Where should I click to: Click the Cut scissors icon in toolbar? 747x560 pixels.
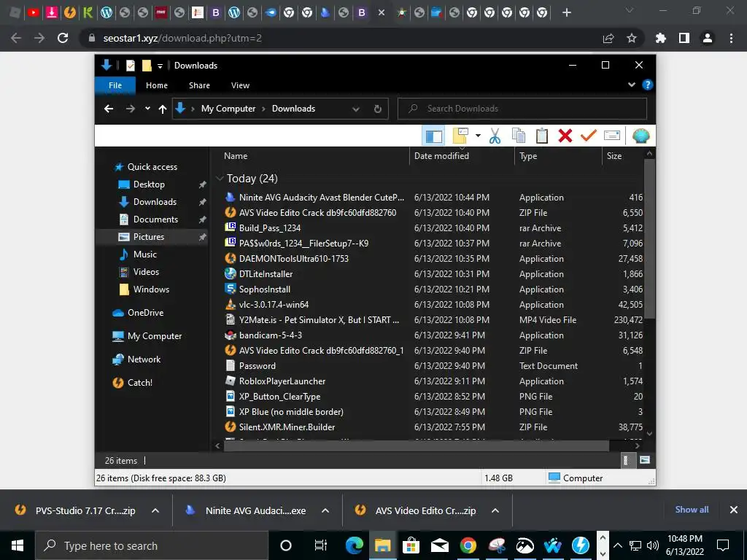[x=495, y=136]
